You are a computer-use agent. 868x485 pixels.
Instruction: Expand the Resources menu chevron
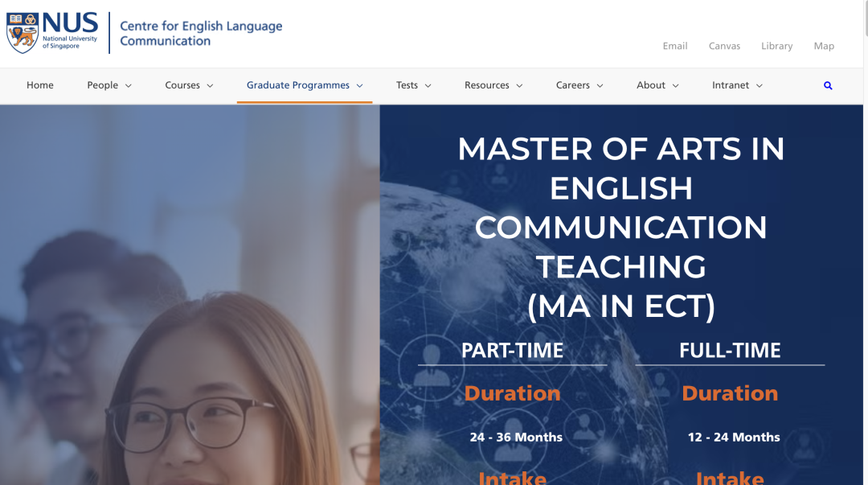click(x=519, y=86)
